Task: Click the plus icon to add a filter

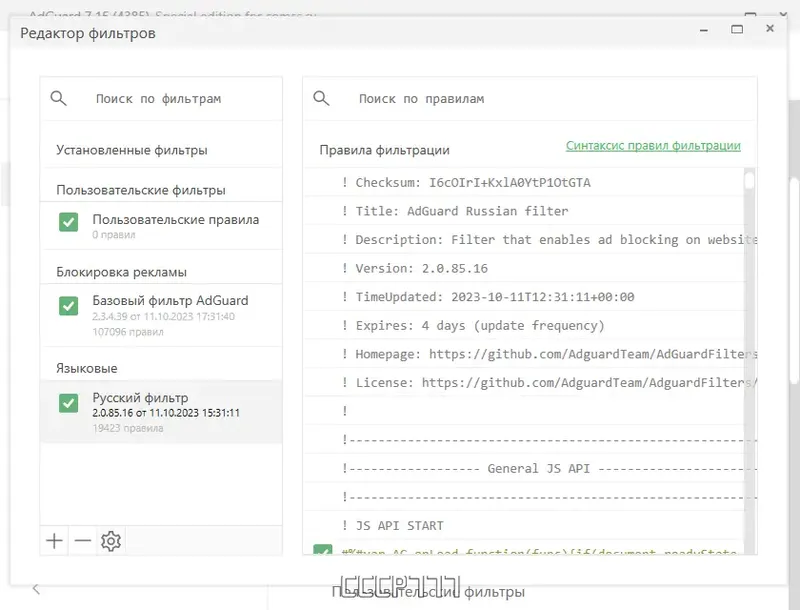Action: pos(54,541)
